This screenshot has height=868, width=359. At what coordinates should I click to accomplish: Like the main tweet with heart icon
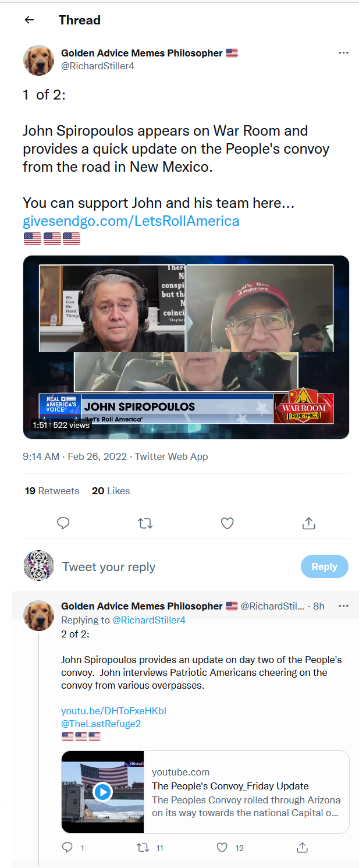[228, 523]
